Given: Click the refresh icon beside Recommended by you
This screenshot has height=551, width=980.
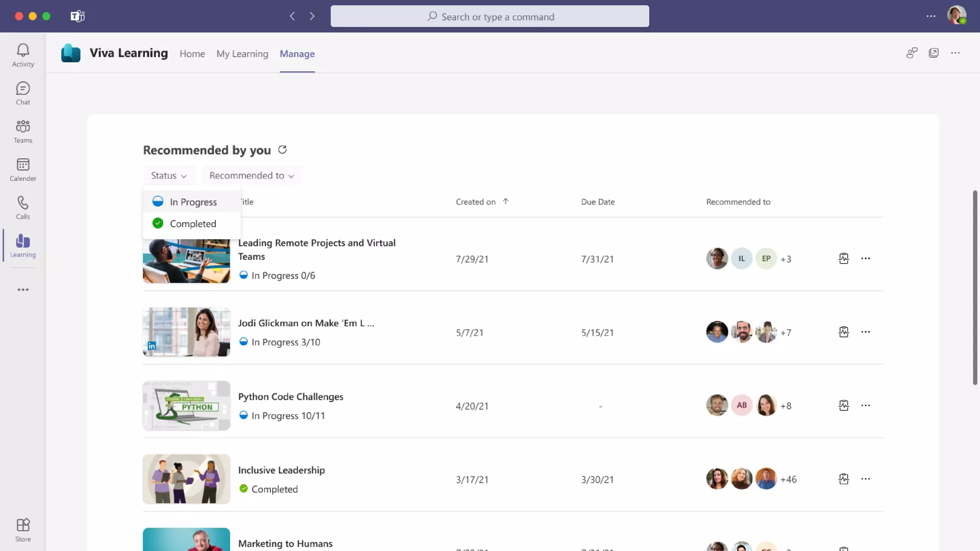Looking at the screenshot, I should tap(282, 150).
